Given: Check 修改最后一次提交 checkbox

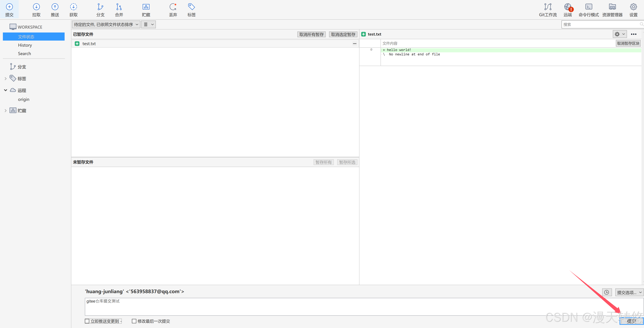Looking at the screenshot, I should 134,321.
